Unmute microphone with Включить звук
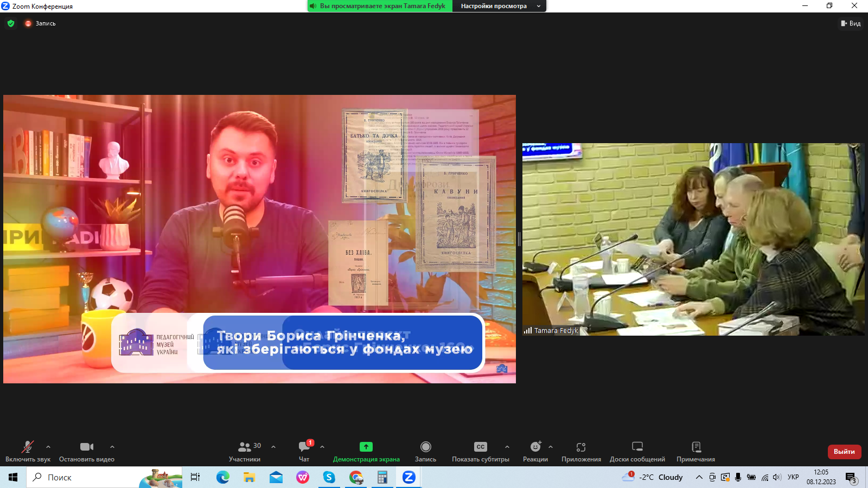This screenshot has height=488, width=868. tap(28, 451)
